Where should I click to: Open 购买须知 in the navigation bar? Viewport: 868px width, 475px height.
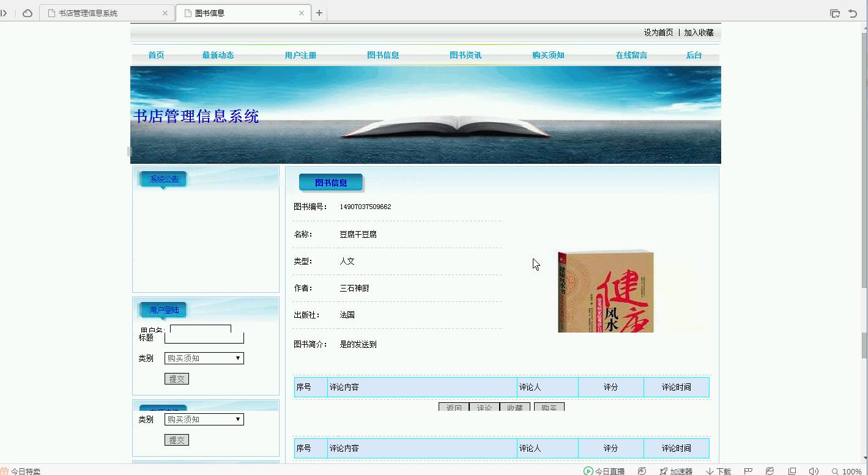click(548, 55)
